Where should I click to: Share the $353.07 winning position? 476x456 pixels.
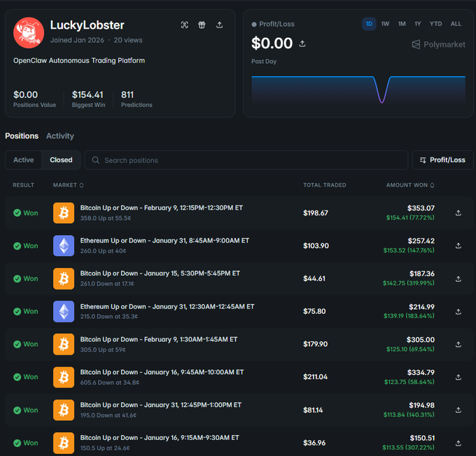(x=458, y=213)
